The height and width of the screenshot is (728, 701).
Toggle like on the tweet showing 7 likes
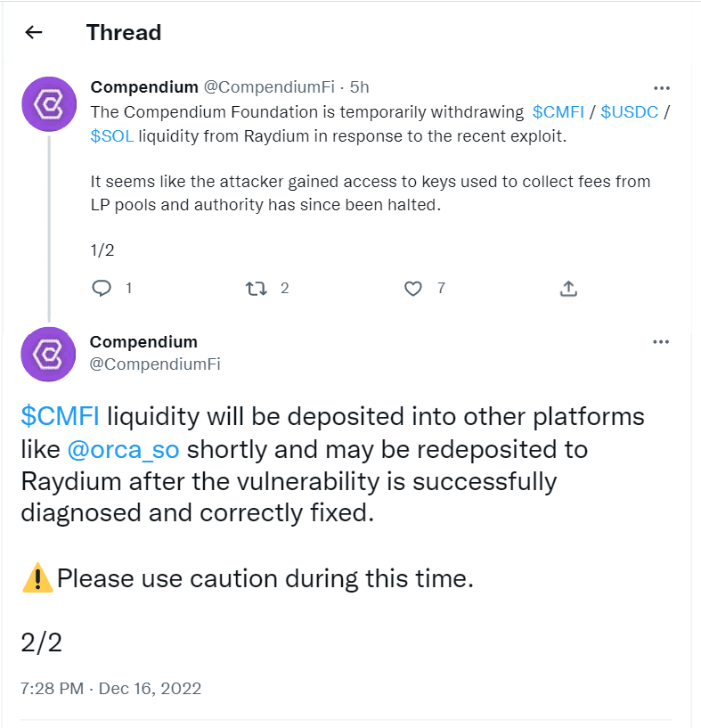point(412,288)
